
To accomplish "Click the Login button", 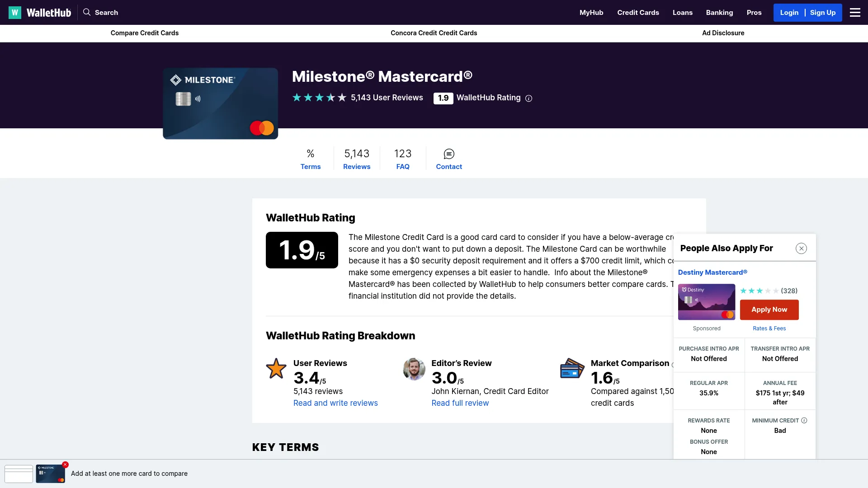I will pyautogui.click(x=789, y=13).
